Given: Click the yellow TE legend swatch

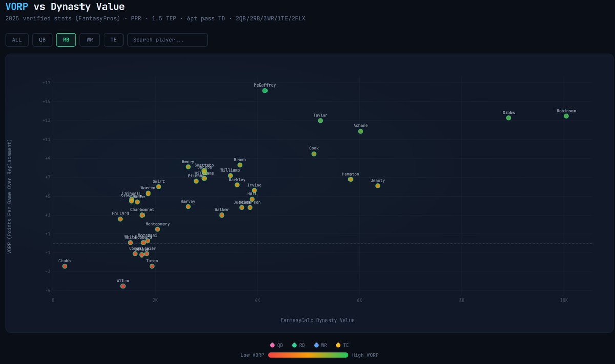Looking at the screenshot, I should point(338,346).
